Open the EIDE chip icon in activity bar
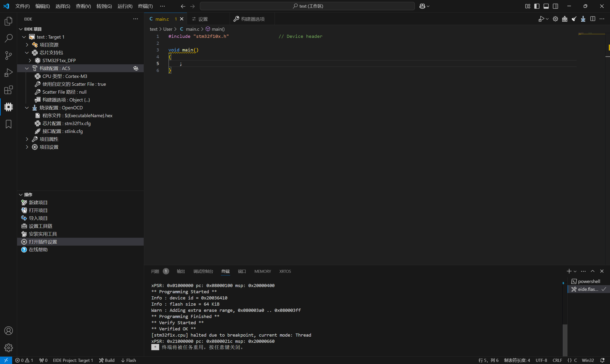The width and height of the screenshot is (610, 364). coord(9,107)
